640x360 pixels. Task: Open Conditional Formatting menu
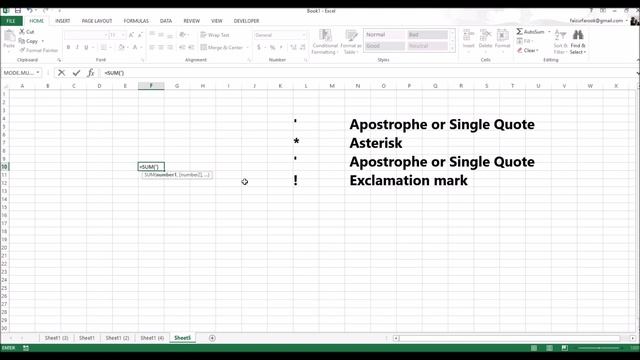pos(325,42)
